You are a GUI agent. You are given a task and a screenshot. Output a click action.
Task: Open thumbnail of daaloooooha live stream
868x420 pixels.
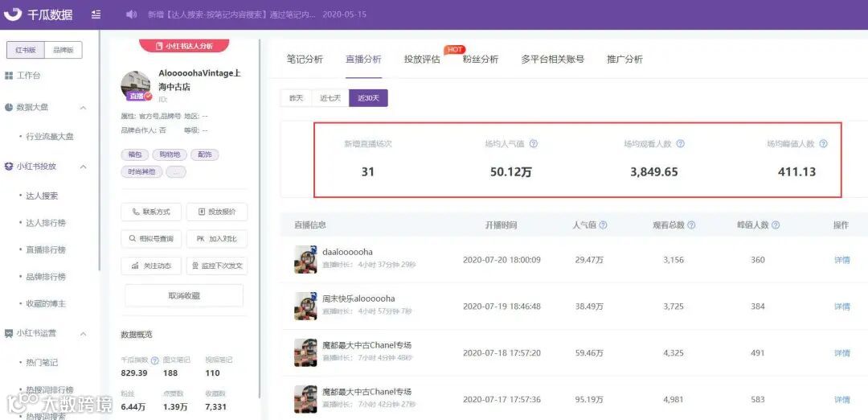pos(305,259)
